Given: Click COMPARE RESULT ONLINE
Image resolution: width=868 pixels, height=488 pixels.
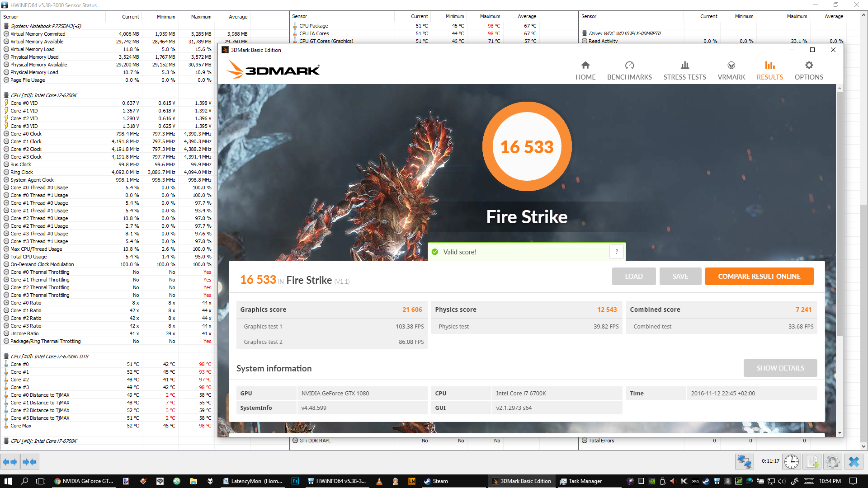Looking at the screenshot, I should pyautogui.click(x=759, y=276).
